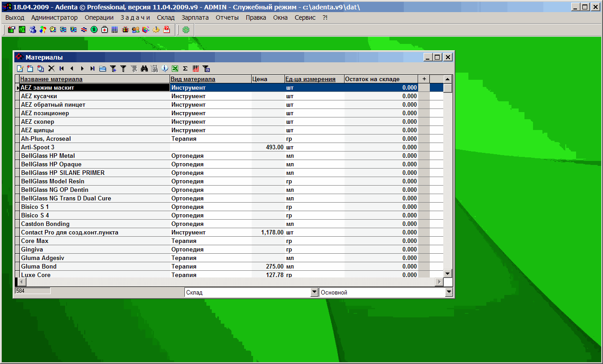The image size is (603, 364).
Task: Sort by Название материала column header
Action: click(51, 79)
